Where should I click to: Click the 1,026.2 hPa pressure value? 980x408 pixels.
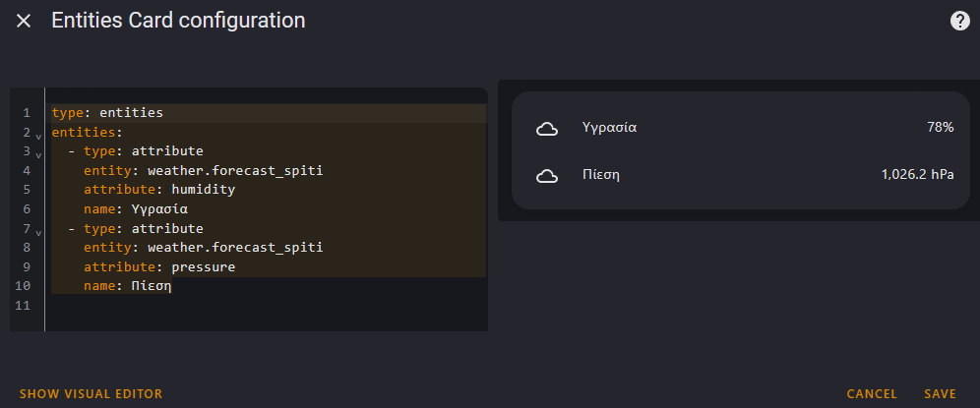pos(917,176)
